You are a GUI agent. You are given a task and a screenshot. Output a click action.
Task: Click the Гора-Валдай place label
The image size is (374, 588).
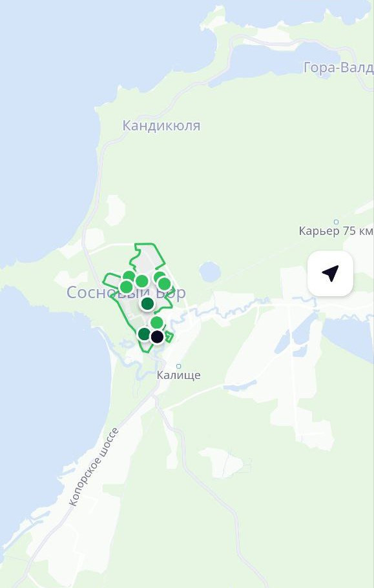tap(338, 68)
